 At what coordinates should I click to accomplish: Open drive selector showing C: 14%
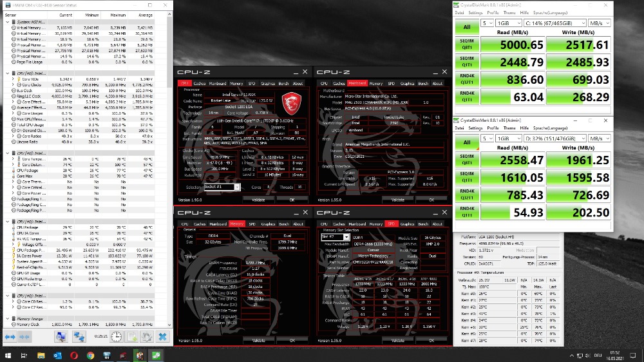pyautogui.click(x=554, y=23)
